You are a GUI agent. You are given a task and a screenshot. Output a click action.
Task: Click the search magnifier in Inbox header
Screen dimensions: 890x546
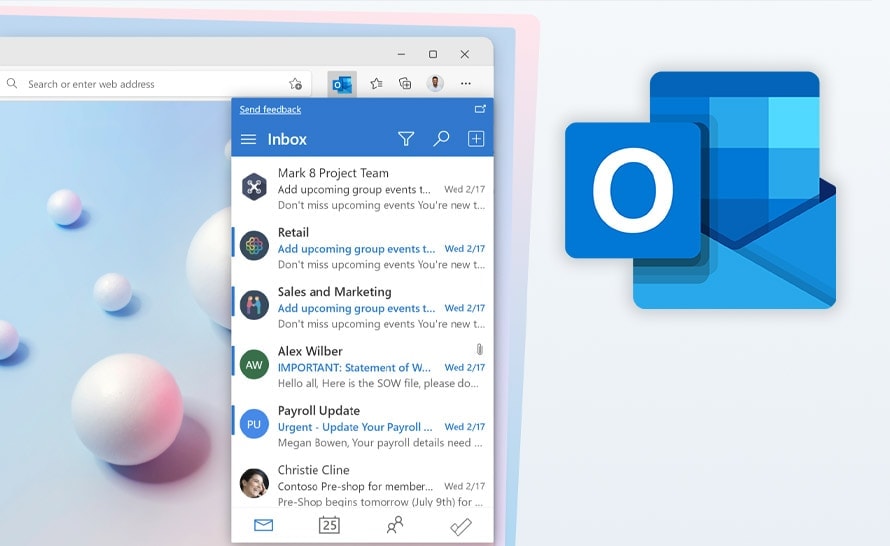click(441, 138)
